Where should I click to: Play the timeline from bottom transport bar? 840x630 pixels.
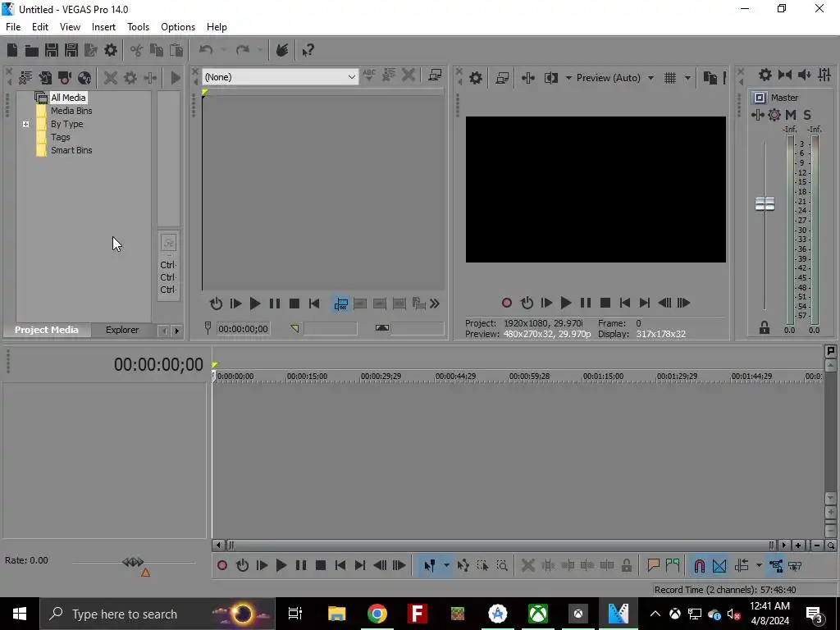click(281, 565)
